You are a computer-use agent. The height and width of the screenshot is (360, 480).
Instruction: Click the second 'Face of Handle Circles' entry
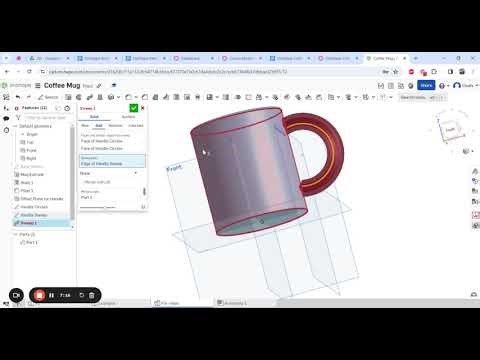[x=102, y=148]
